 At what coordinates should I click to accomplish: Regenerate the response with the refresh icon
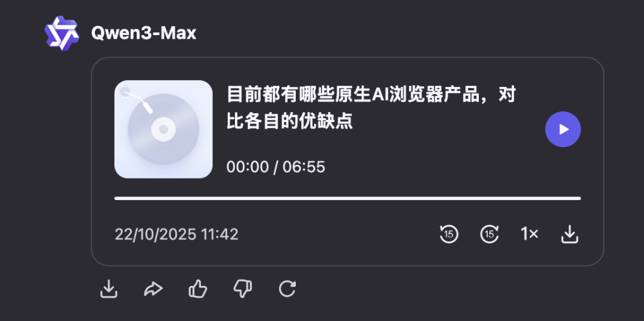(x=287, y=289)
